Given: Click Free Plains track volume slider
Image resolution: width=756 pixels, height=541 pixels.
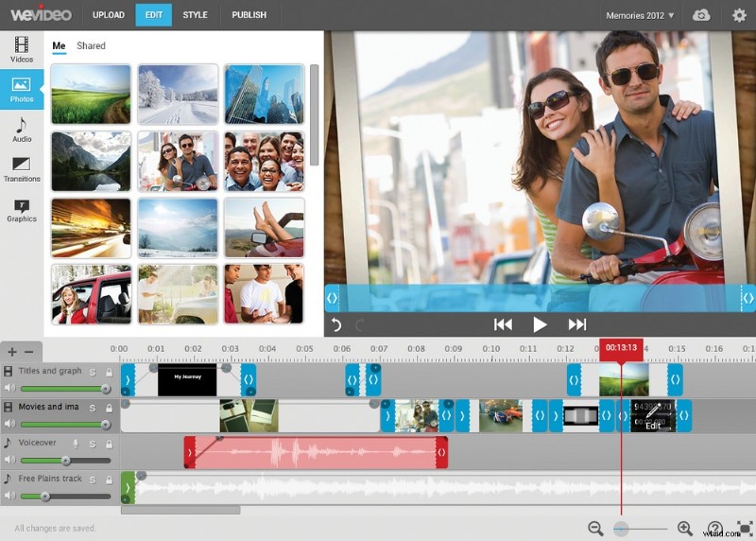Looking at the screenshot, I should pyautogui.click(x=65, y=497).
